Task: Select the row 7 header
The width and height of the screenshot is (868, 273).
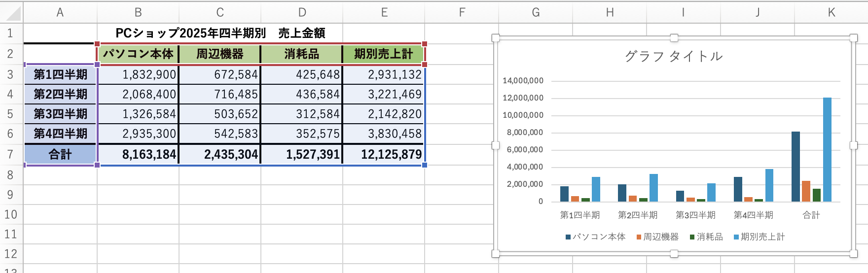Action: click(10, 154)
